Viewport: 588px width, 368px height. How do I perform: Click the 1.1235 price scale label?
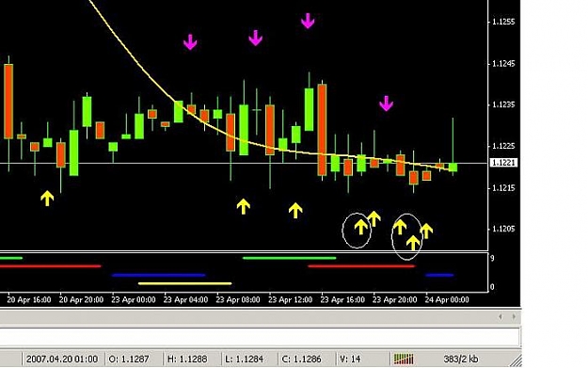503,104
